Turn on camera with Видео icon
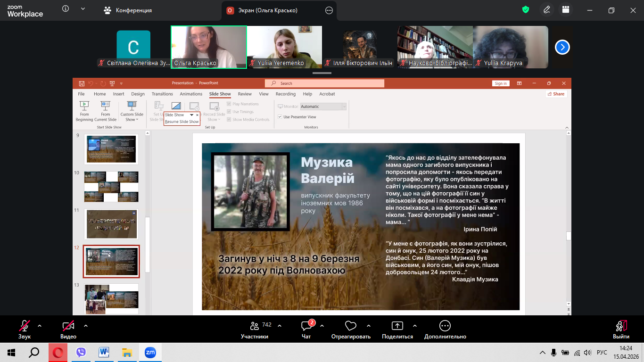Screen dimensions: 644x362 coord(68,326)
